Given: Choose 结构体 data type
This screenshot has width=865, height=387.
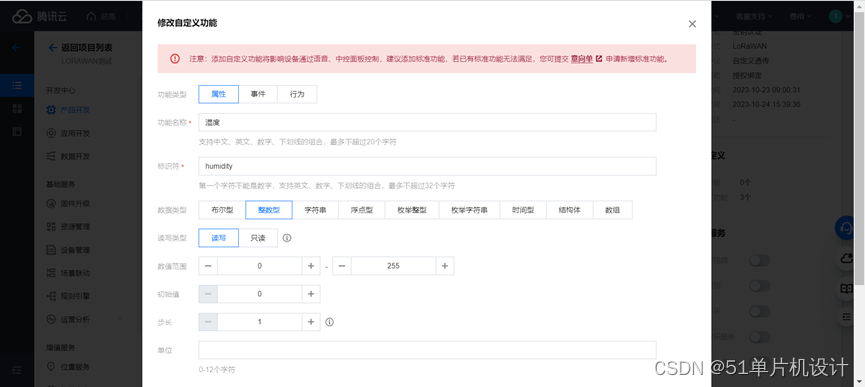Looking at the screenshot, I should point(570,210).
